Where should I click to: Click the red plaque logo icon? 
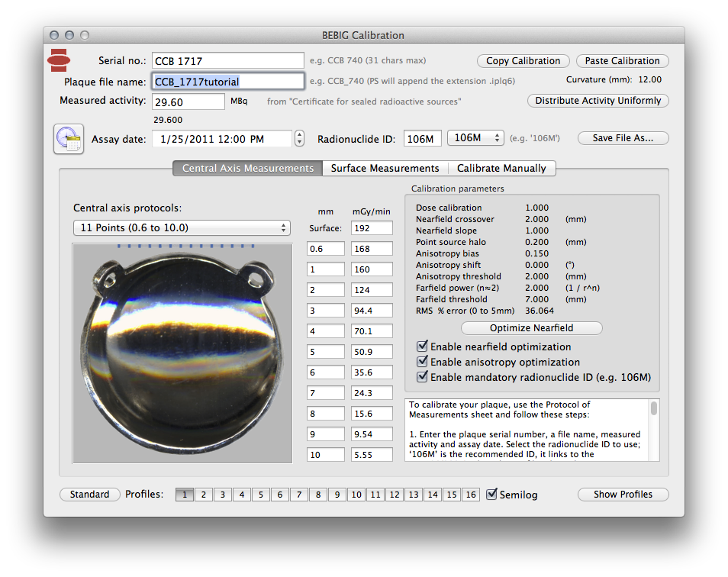point(59,60)
